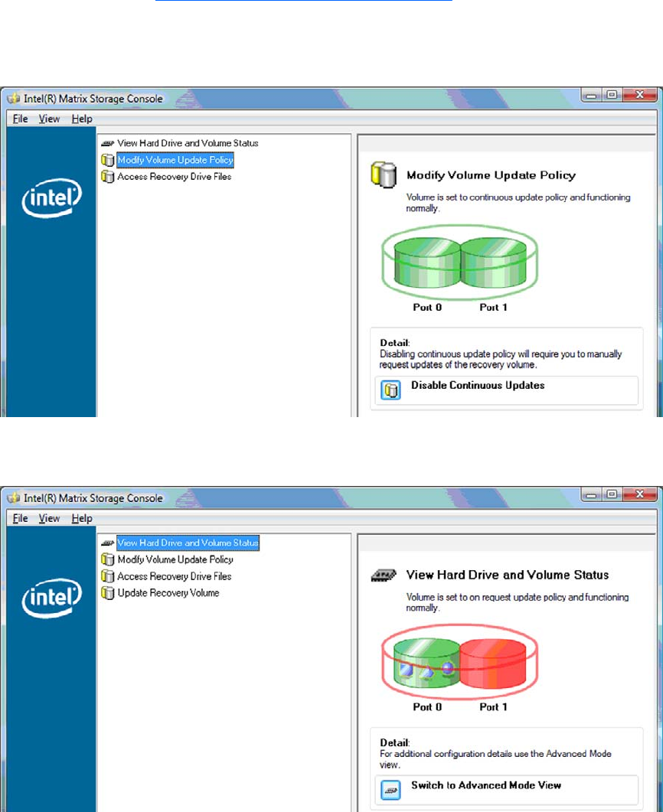The image size is (663, 812).
Task: Close the upper Matrix Storage Console window
Action: point(640,95)
